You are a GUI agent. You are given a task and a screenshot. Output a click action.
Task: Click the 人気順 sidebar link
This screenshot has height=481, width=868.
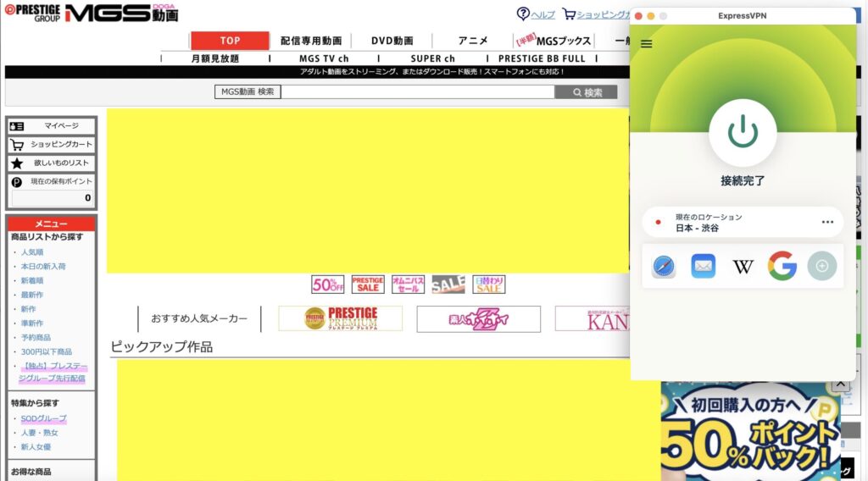click(32, 252)
